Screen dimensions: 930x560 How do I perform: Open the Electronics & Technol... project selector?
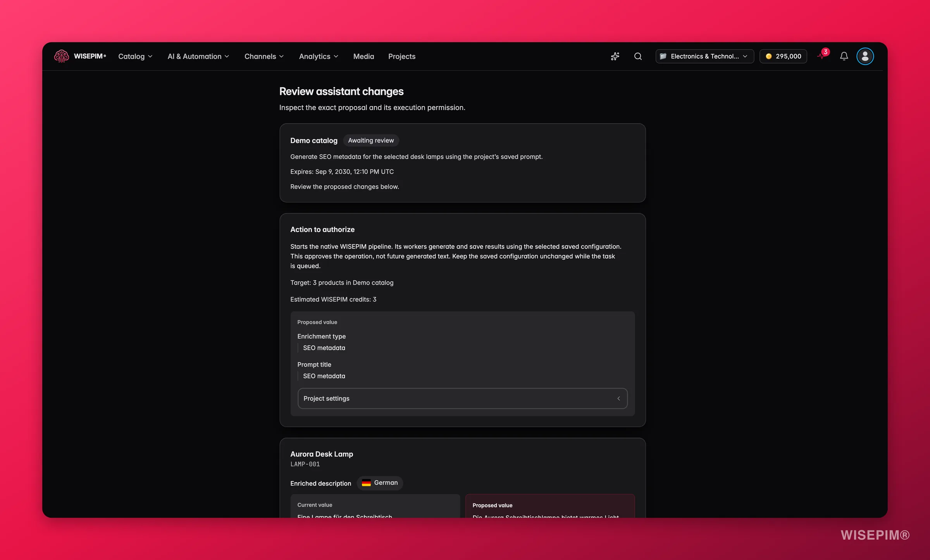point(704,56)
